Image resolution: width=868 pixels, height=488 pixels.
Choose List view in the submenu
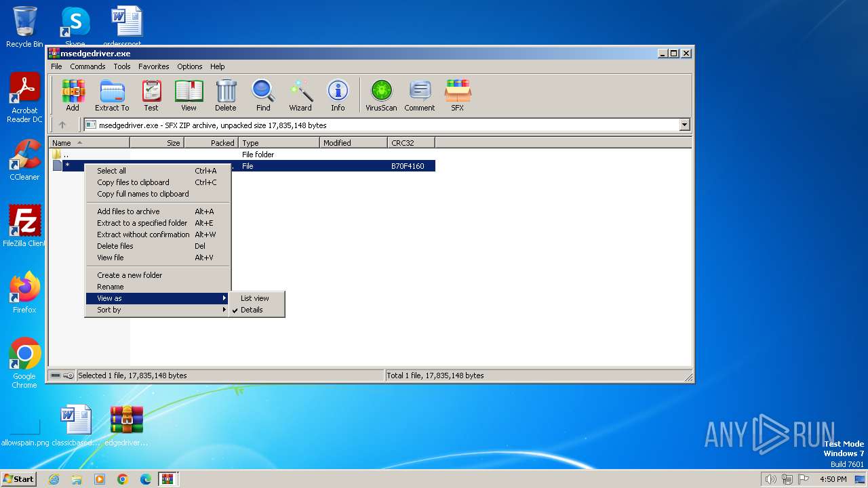257,298
